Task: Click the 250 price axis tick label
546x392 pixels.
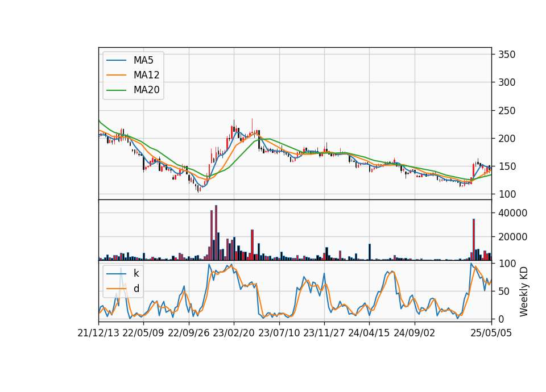Action: pos(507,111)
